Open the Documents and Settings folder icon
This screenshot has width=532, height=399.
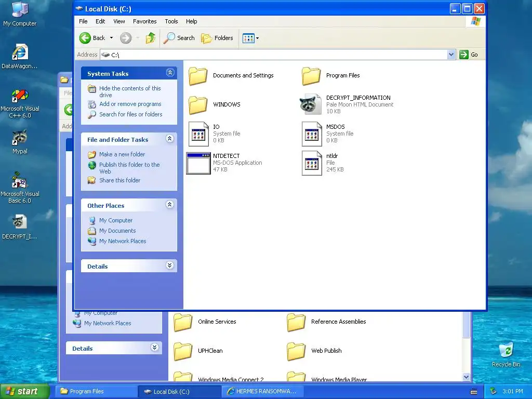198,76
